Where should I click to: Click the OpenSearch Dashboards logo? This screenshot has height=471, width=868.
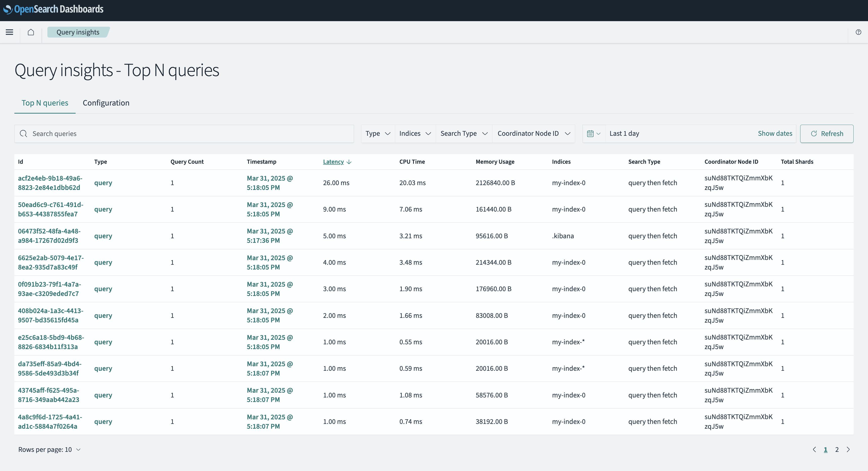(x=53, y=9)
